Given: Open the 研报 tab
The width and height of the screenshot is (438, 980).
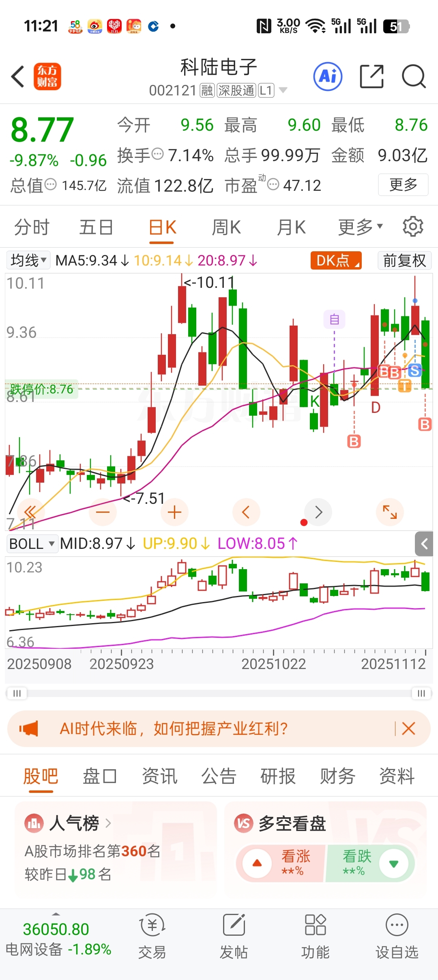Looking at the screenshot, I should 278,776.
